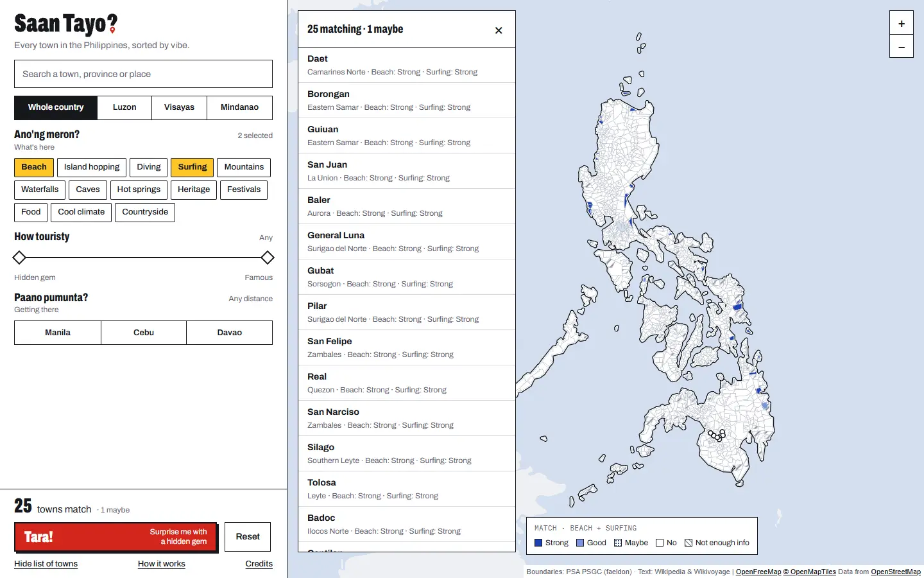The image size is (924, 578).
Task: Switch to the Visayas region tab
Action: pos(179,107)
